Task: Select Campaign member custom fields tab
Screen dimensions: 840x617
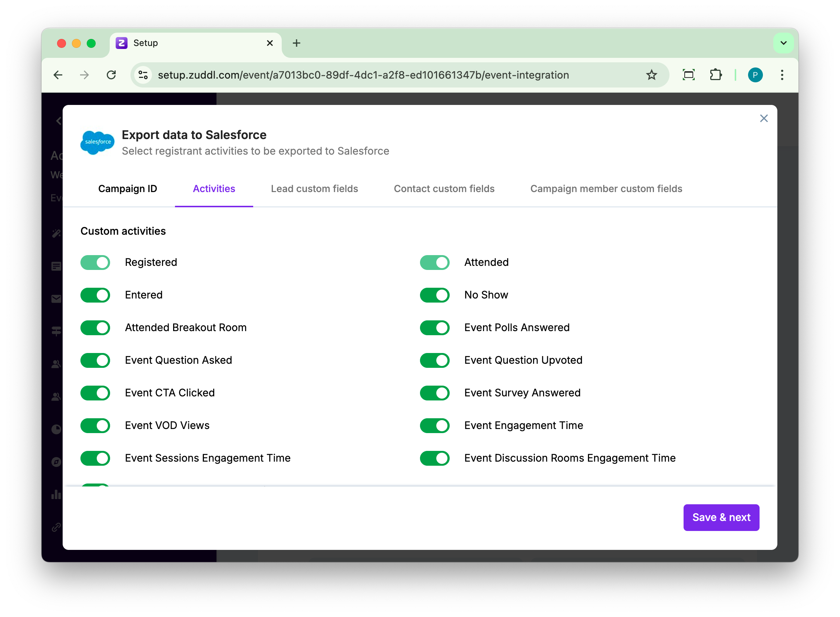Action: coord(606,189)
